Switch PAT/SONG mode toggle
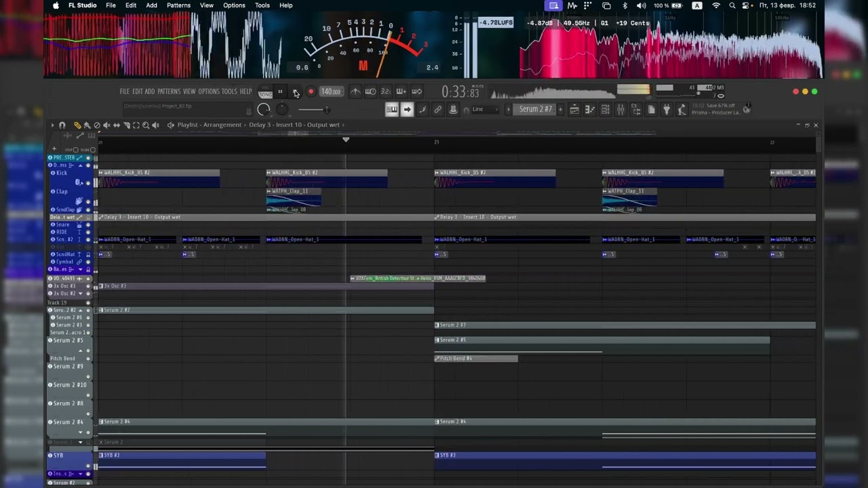868x488 pixels. (265, 93)
